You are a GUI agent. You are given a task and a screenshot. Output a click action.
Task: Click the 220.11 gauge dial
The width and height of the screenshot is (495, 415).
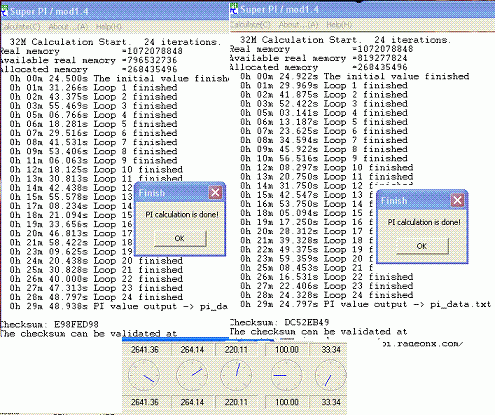236,376
